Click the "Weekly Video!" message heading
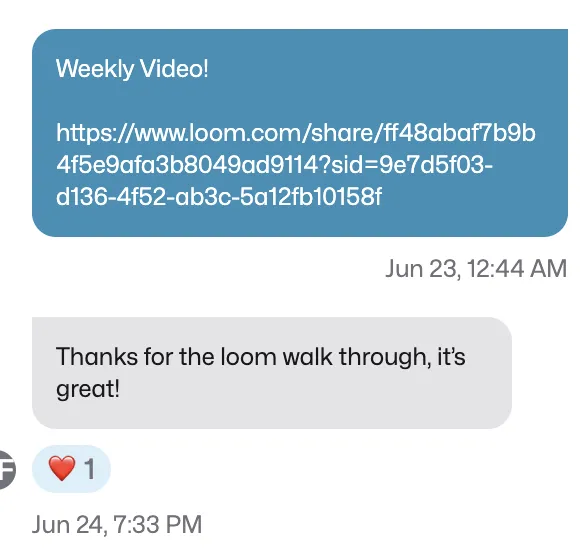 132,69
